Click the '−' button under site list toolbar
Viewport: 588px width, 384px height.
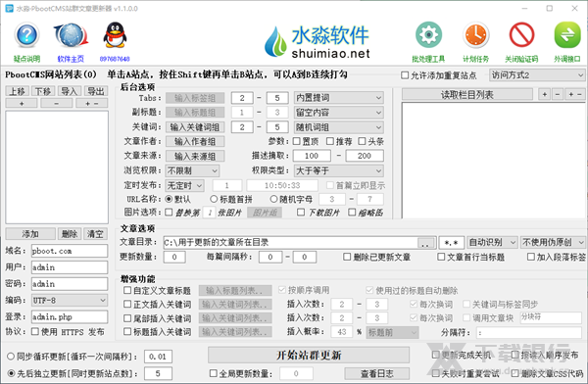coord(56,103)
